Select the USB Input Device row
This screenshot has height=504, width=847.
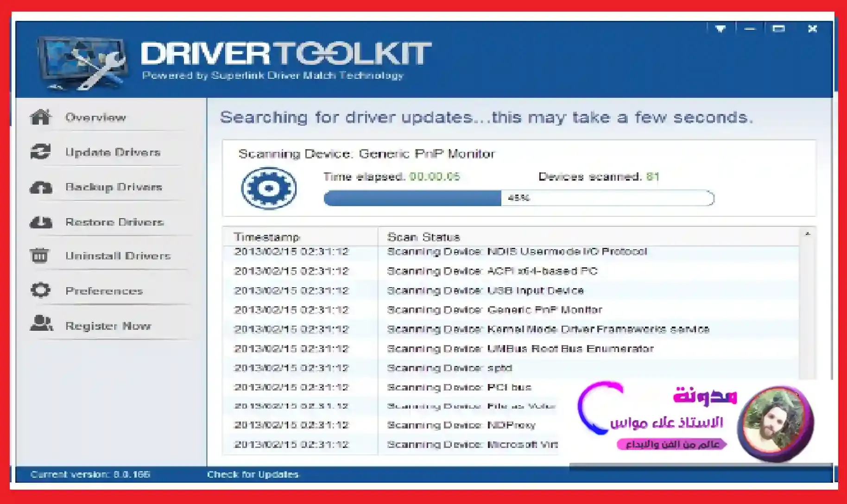511,290
